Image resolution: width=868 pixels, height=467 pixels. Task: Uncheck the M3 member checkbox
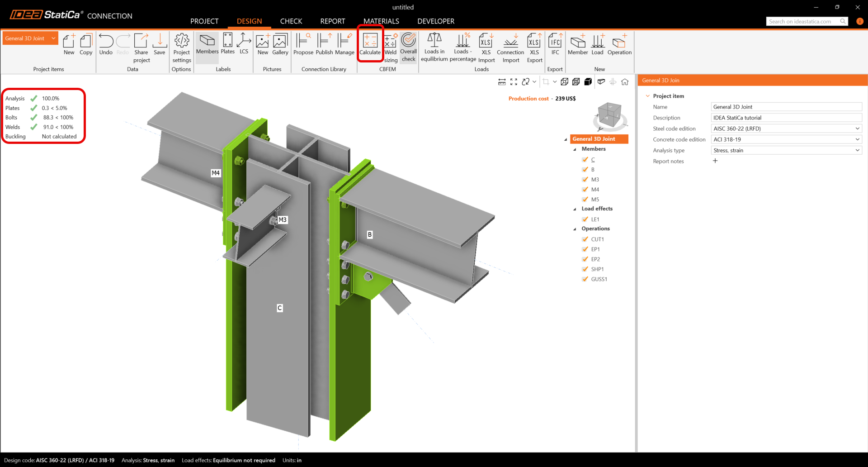pos(585,180)
